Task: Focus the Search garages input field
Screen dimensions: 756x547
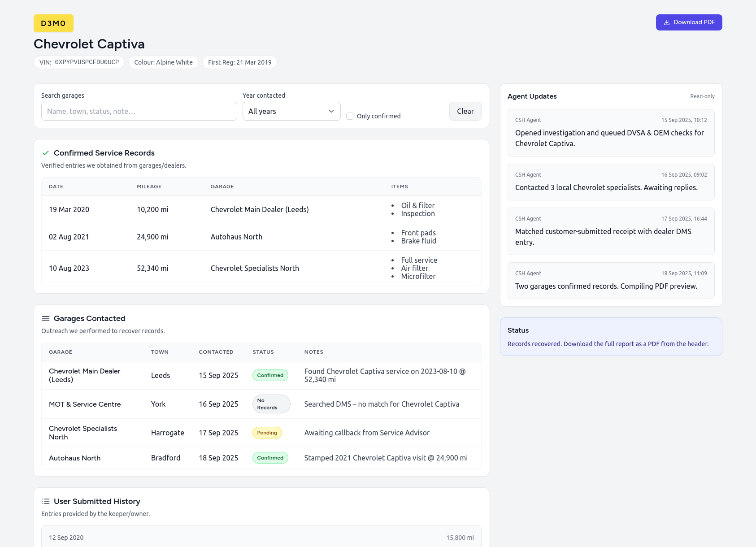Action: click(139, 111)
